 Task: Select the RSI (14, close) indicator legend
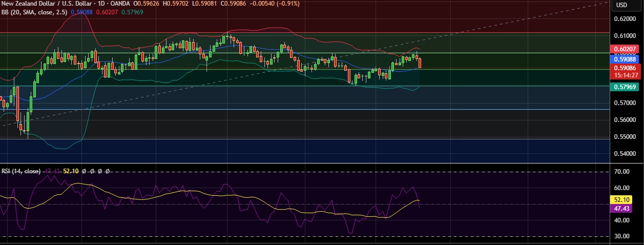tap(20, 171)
